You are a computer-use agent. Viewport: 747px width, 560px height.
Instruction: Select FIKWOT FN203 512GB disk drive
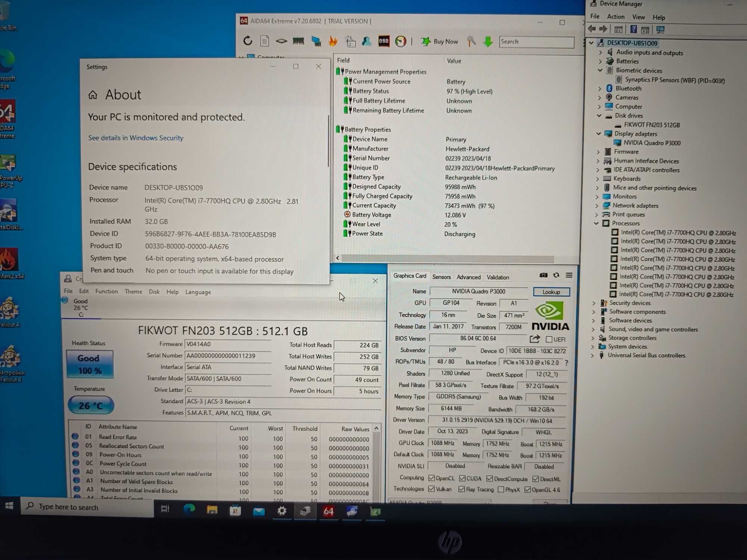pos(652,125)
